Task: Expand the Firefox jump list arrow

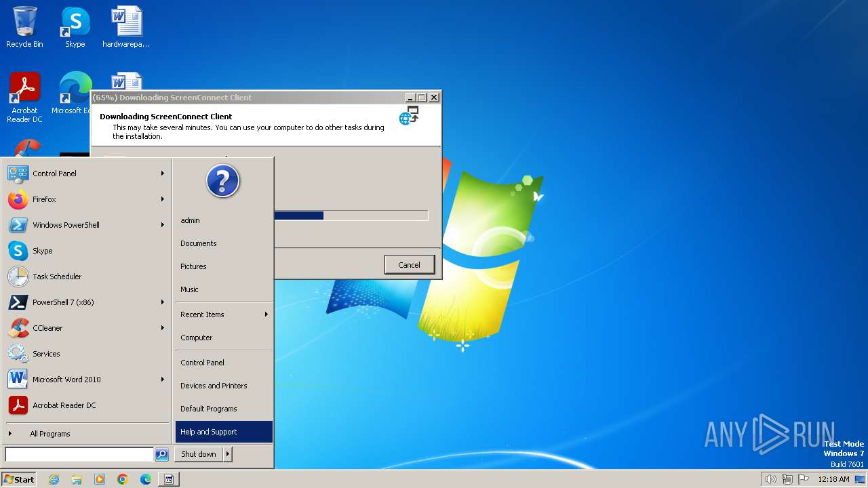Action: click(x=163, y=199)
